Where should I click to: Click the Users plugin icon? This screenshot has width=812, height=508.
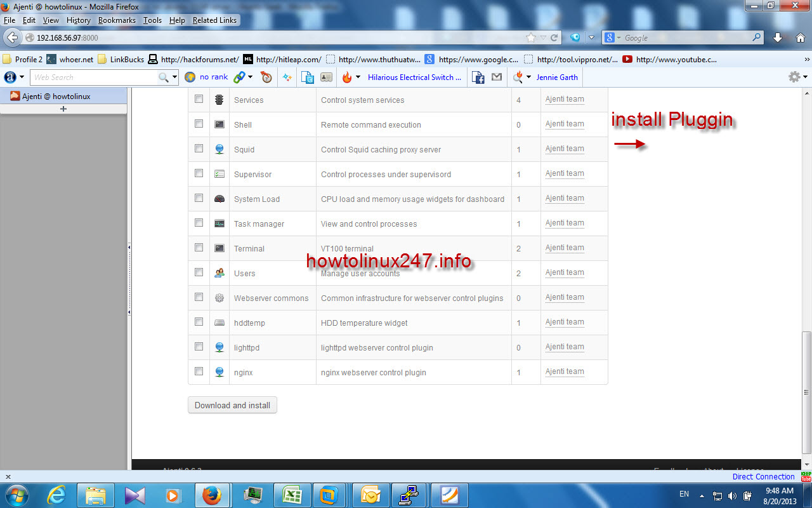[219, 273]
